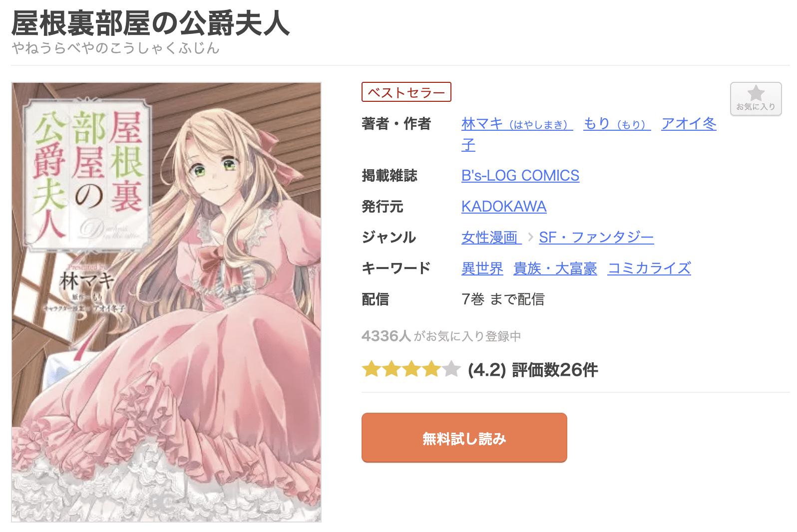Open keyword 異世界
This screenshot has height=532, width=797.
(x=482, y=268)
